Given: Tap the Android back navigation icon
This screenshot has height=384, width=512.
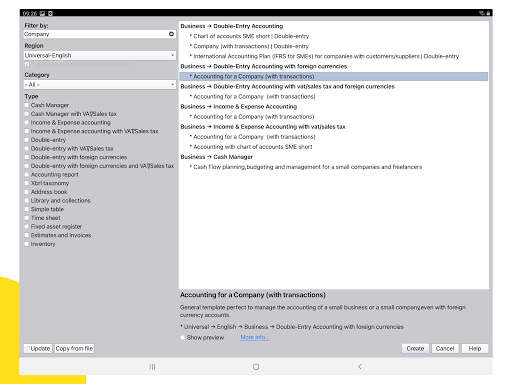Looking at the screenshot, I should coord(360,367).
